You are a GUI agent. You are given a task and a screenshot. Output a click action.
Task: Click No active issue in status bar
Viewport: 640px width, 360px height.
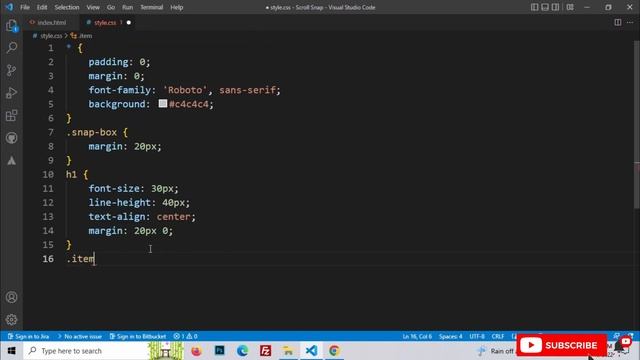tap(80, 336)
